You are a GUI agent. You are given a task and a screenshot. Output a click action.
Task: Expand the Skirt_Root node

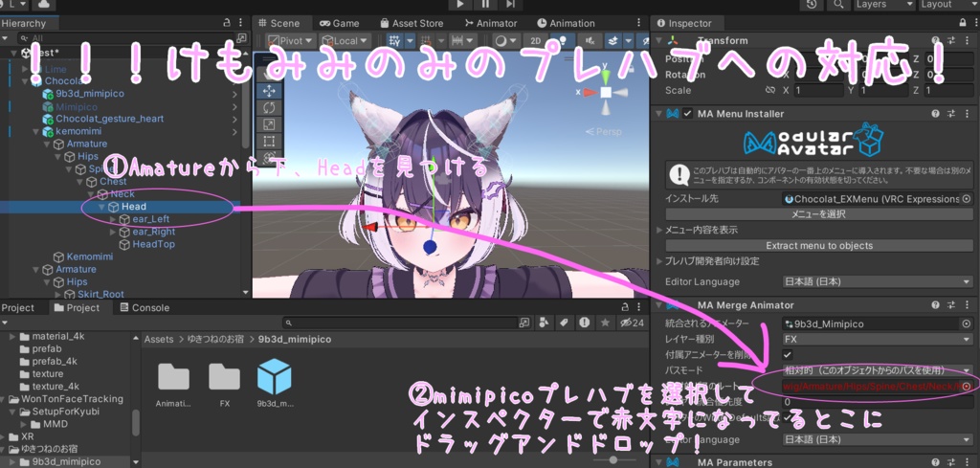pyautogui.click(x=57, y=294)
